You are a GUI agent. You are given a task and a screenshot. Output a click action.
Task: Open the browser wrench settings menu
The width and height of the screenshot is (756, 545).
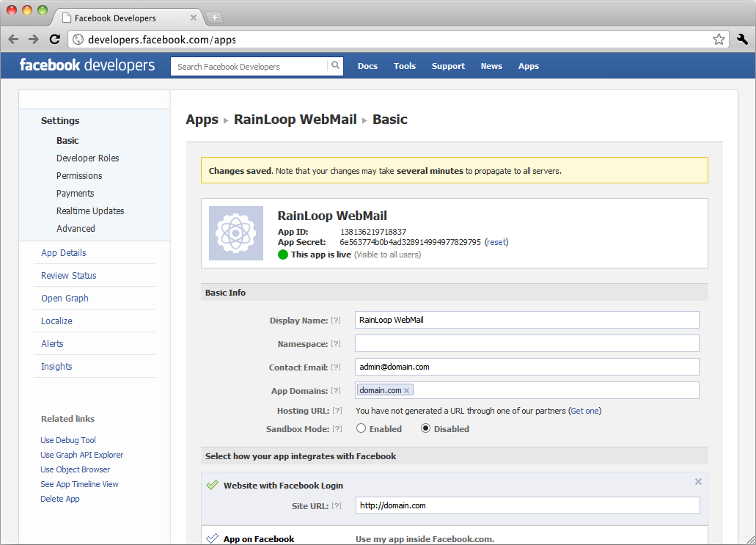point(741,40)
